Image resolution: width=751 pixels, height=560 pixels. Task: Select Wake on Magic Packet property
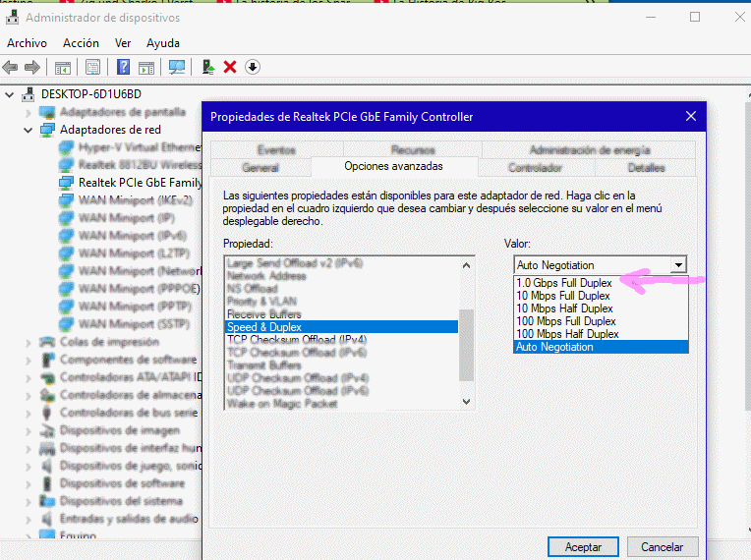click(x=341, y=404)
